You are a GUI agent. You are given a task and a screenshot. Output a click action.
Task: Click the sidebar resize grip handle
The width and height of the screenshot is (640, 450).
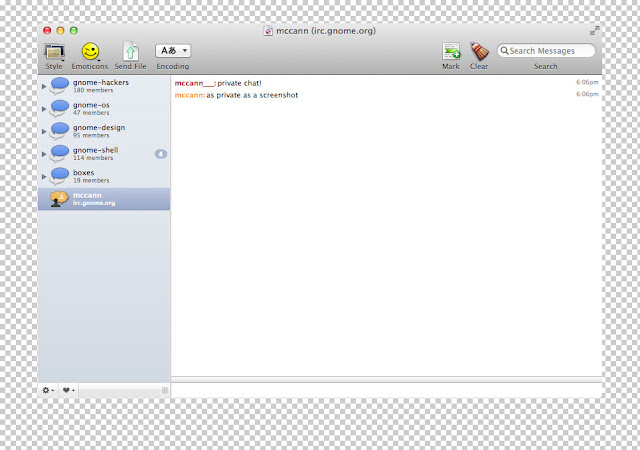coord(165,390)
